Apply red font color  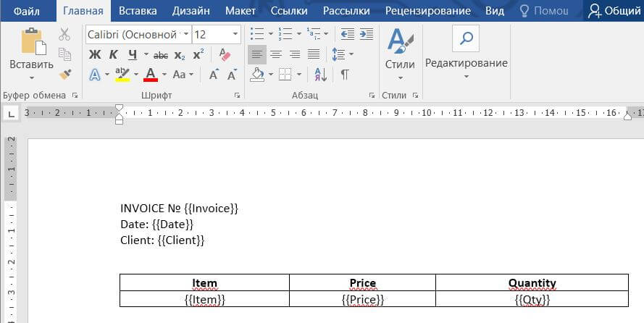pos(151,75)
